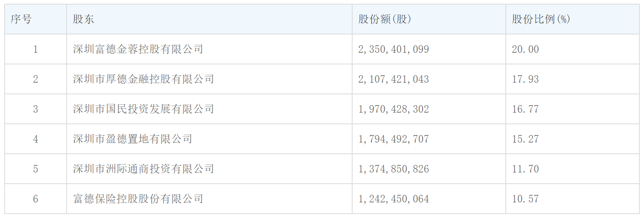Click share amount 2,350,401,099
The image size is (644, 219).
click(x=393, y=49)
